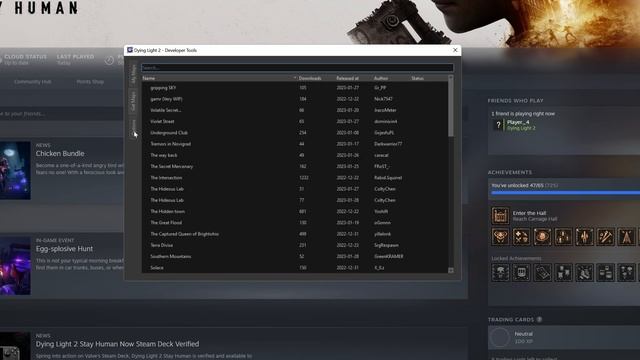The image size is (640, 360).
Task: Open friend Player_4's name link
Action: (x=518, y=122)
